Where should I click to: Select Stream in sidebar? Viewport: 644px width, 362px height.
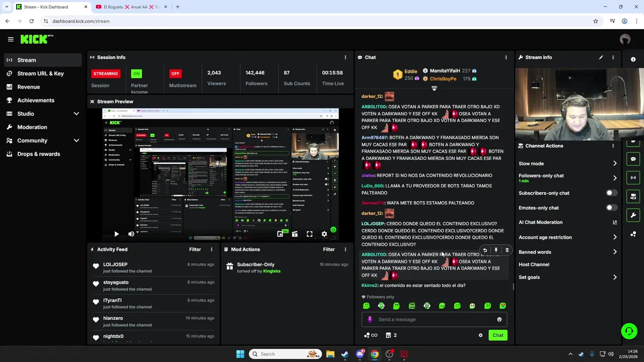click(43, 60)
